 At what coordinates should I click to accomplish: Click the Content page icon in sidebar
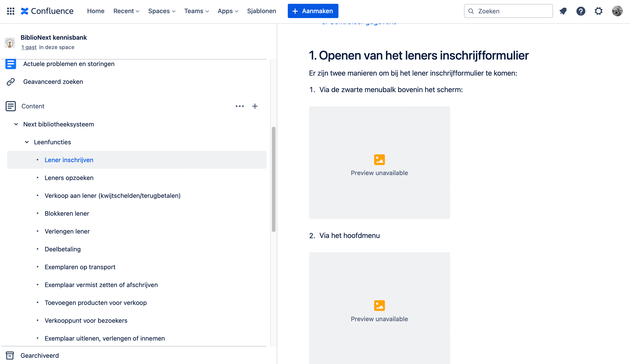10,106
